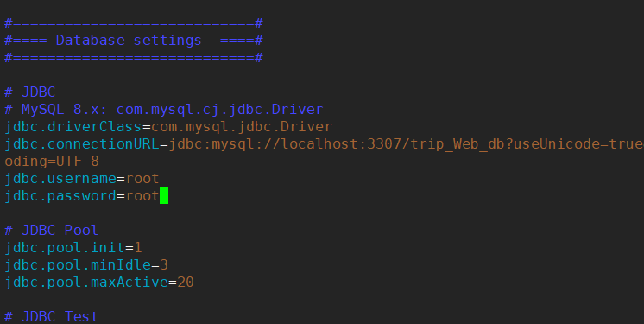The width and height of the screenshot is (644, 324).
Task: Click on the jdbc.driverClass key
Action: (x=73, y=127)
